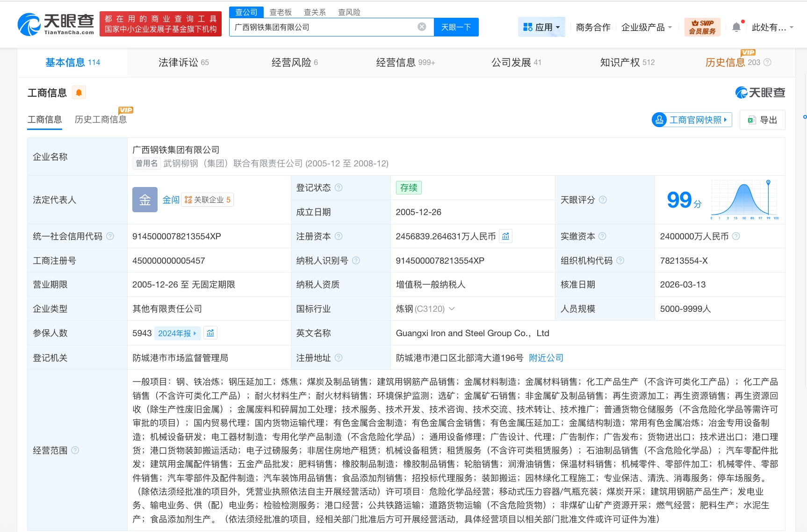Export data using the 导出 Excel icon
807x532 pixels.
coord(751,120)
